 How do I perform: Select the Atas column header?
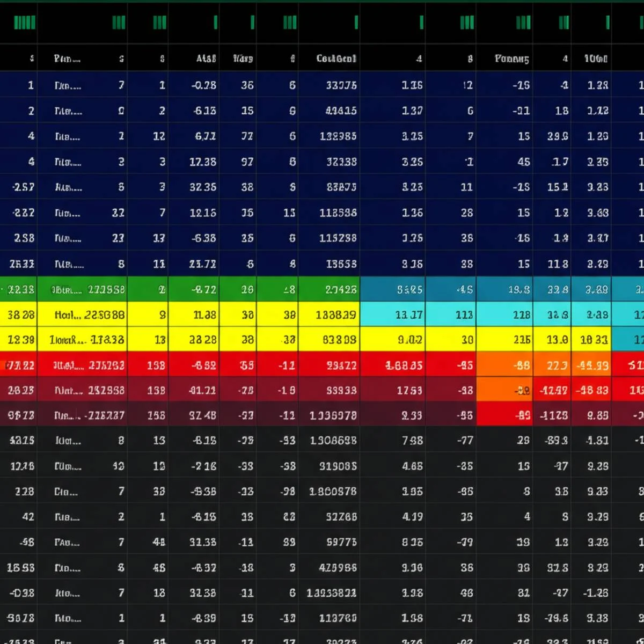[206, 58]
